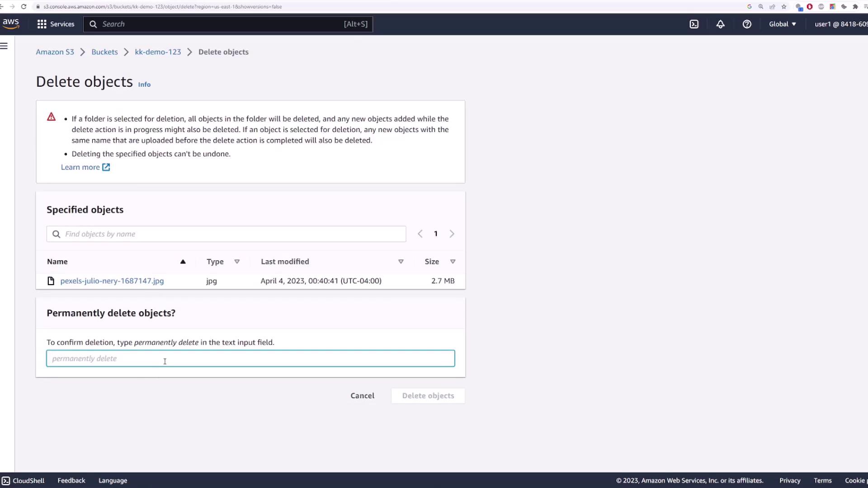Click the Cancel button
This screenshot has height=488, width=868.
[362, 396]
